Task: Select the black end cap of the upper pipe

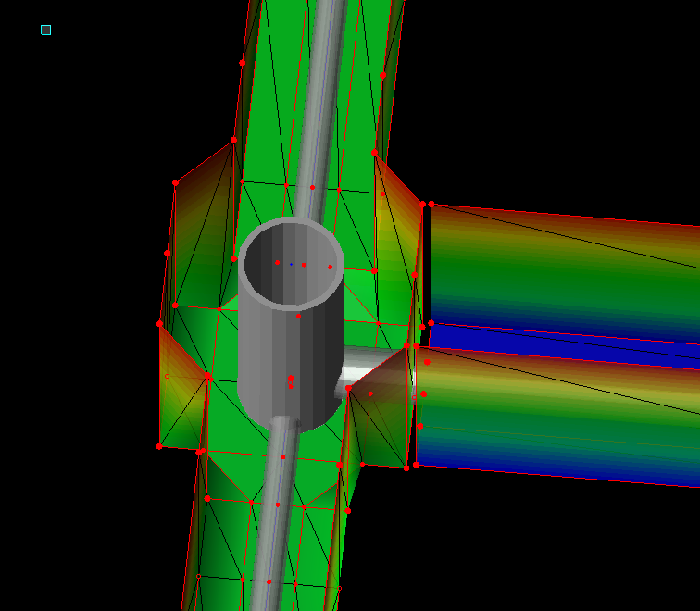Action: [x=425, y=264]
